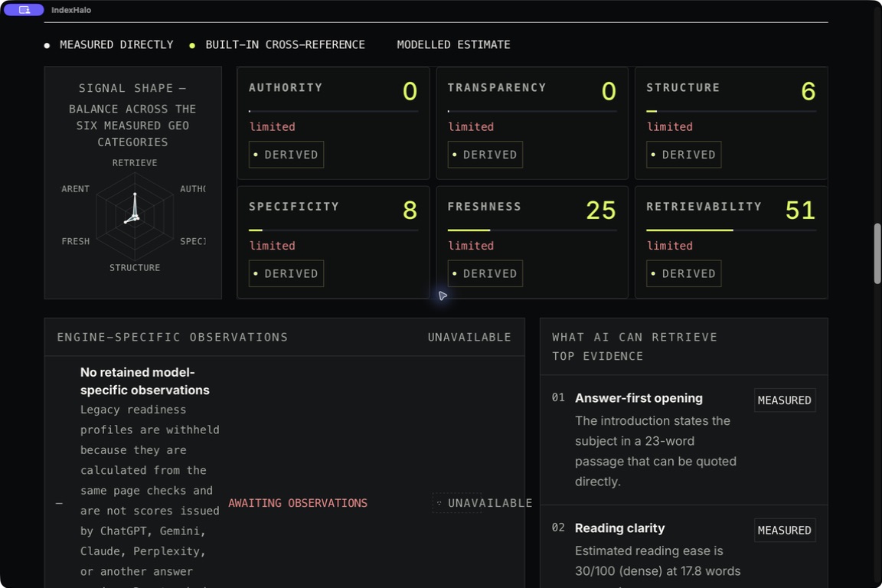
Task: Click the BUILT-IN CROSS-REFERENCE legend entry
Action: point(277,44)
